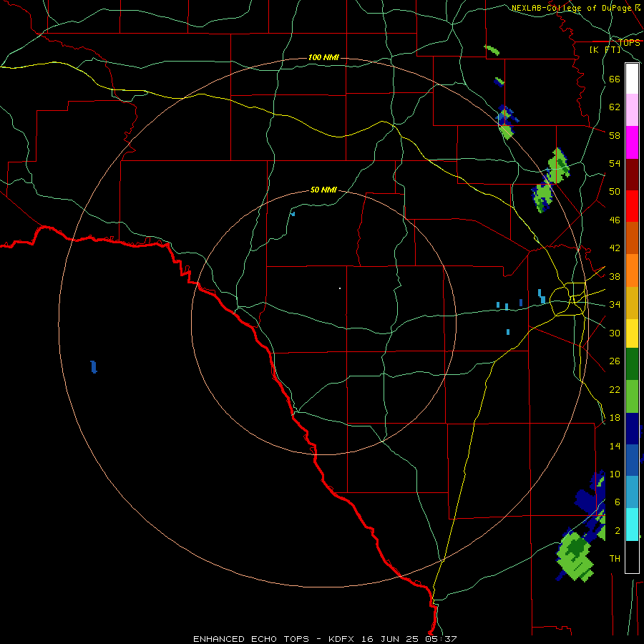This screenshot has height=644, width=644.
Task: Click the "6" legend value
Action: [x=618, y=502]
